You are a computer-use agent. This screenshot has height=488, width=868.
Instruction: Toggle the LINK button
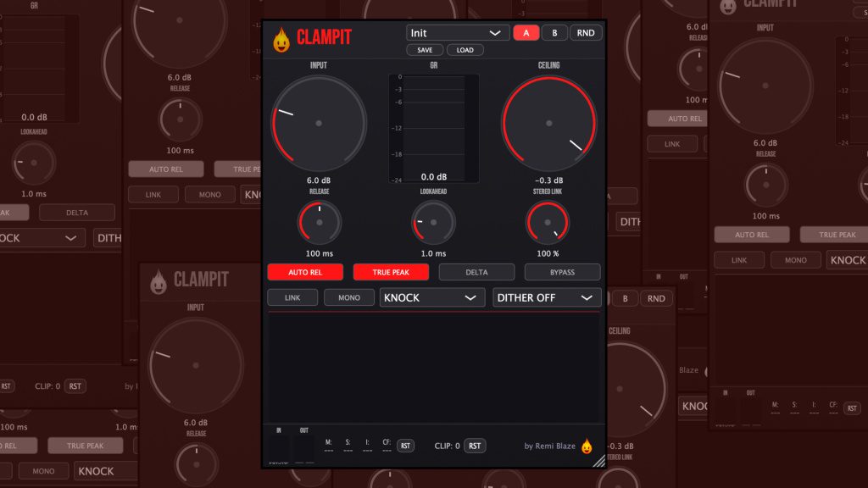point(292,297)
